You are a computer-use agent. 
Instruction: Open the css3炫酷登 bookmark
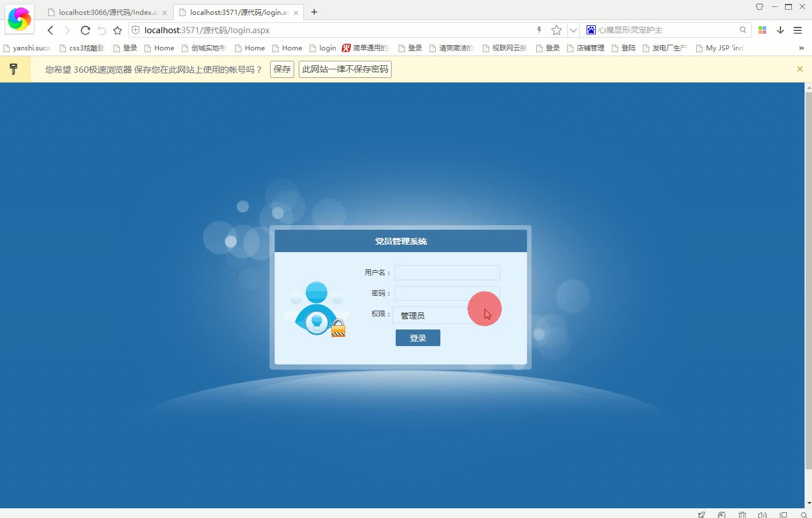82,48
